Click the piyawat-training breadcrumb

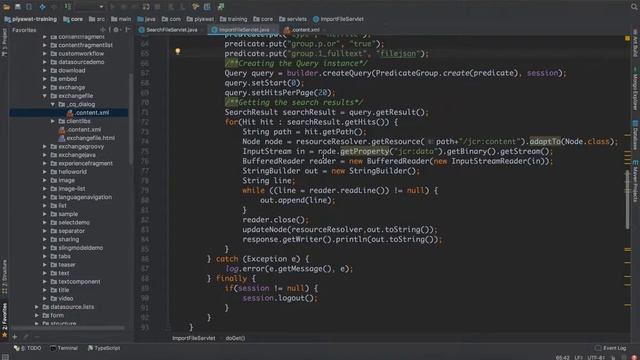click(31, 19)
